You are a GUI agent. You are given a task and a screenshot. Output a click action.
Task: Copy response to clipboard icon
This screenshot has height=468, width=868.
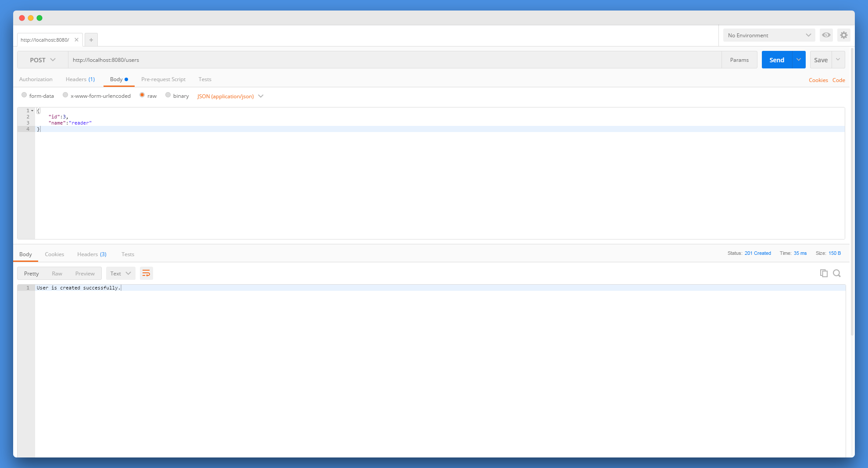824,273
